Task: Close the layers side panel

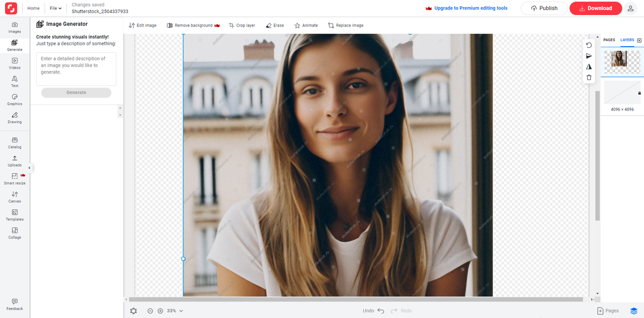Action: pos(639,40)
